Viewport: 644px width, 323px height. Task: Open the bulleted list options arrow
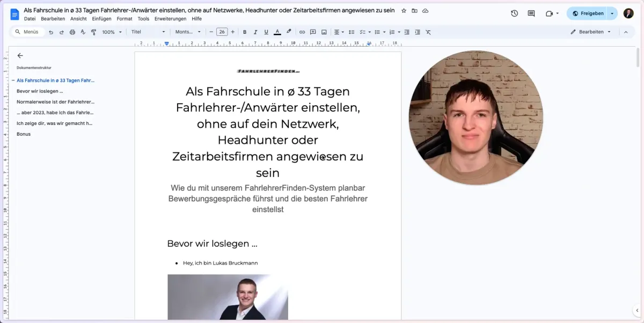coord(384,32)
